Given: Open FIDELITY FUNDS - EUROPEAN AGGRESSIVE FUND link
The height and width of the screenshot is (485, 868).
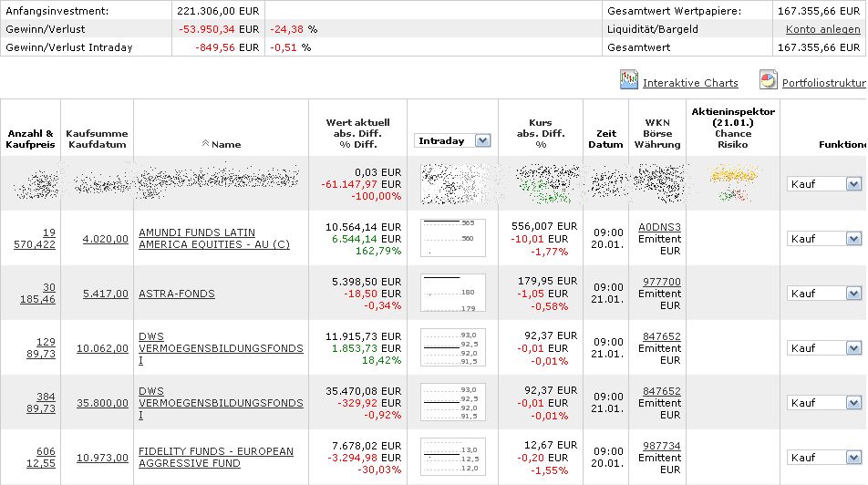Looking at the screenshot, I should 216,458.
